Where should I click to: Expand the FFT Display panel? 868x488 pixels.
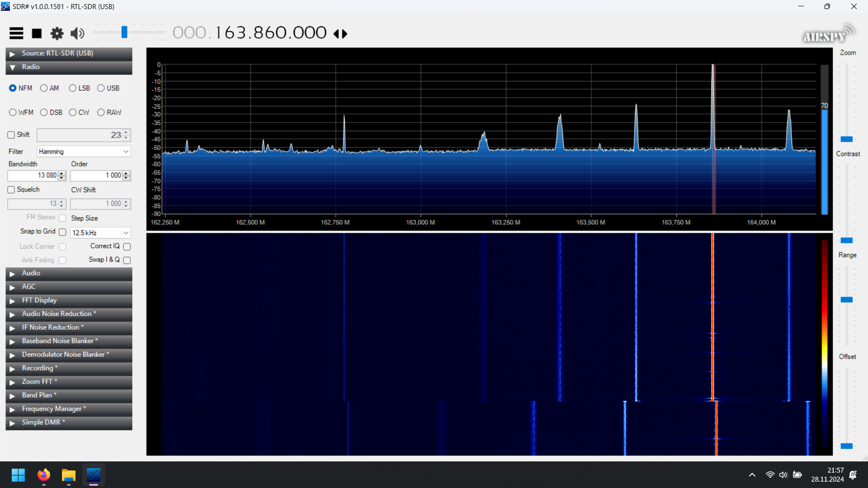tap(69, 300)
